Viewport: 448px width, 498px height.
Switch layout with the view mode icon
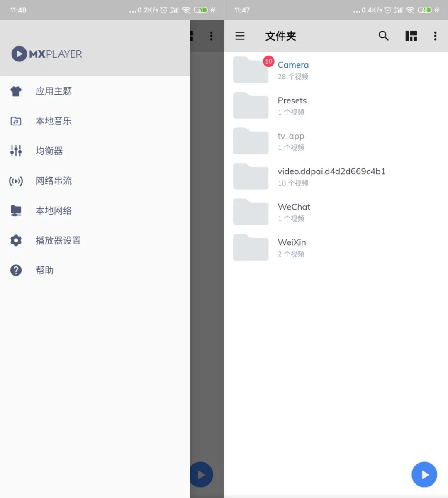click(x=411, y=36)
